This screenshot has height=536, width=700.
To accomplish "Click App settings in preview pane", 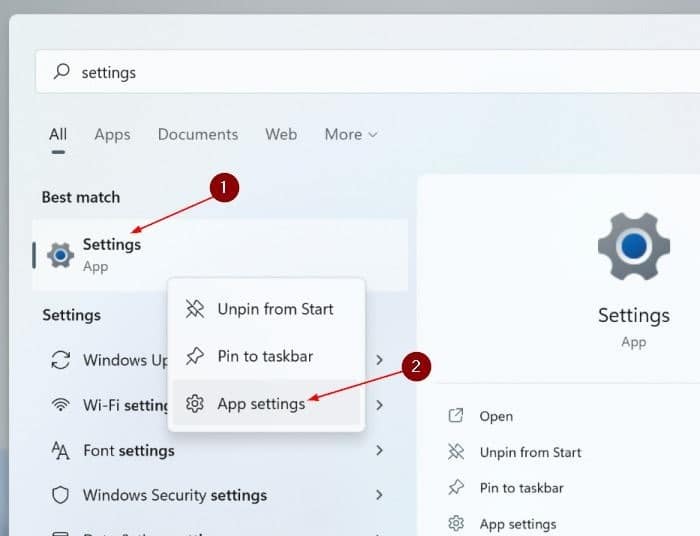I will click(518, 524).
